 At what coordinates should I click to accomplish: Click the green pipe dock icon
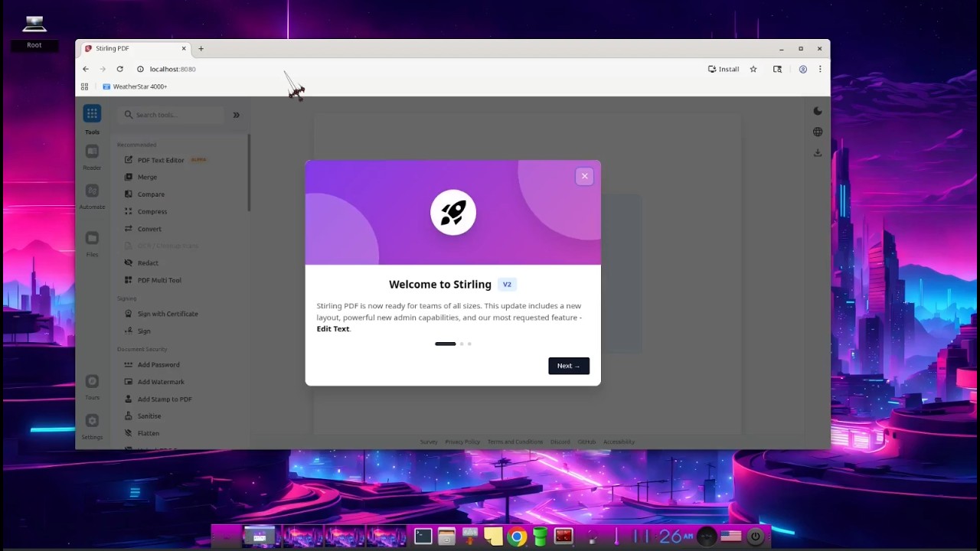coord(541,536)
